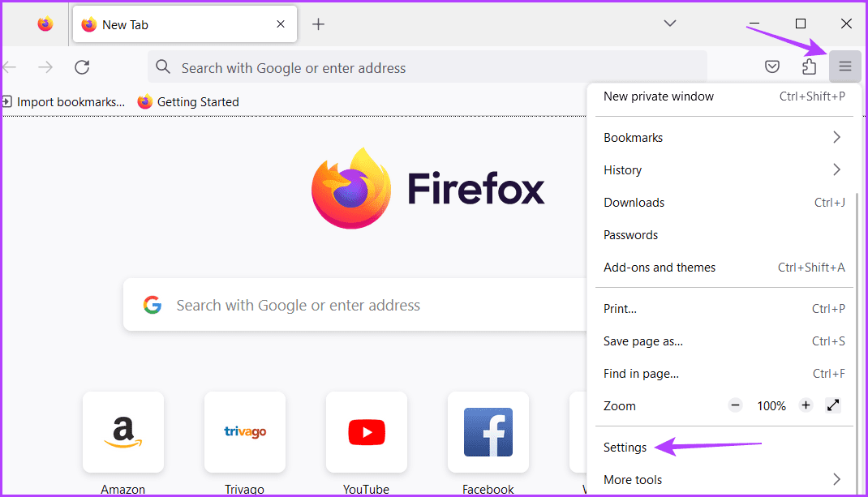Open the list all tabs dropdown
Viewport: 868px width, 497px height.
tap(670, 24)
